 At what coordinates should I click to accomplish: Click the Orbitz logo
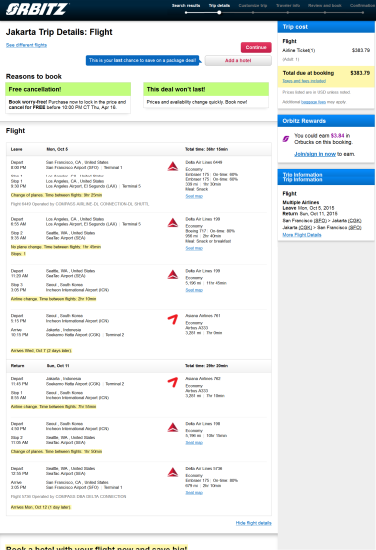(x=37, y=9)
